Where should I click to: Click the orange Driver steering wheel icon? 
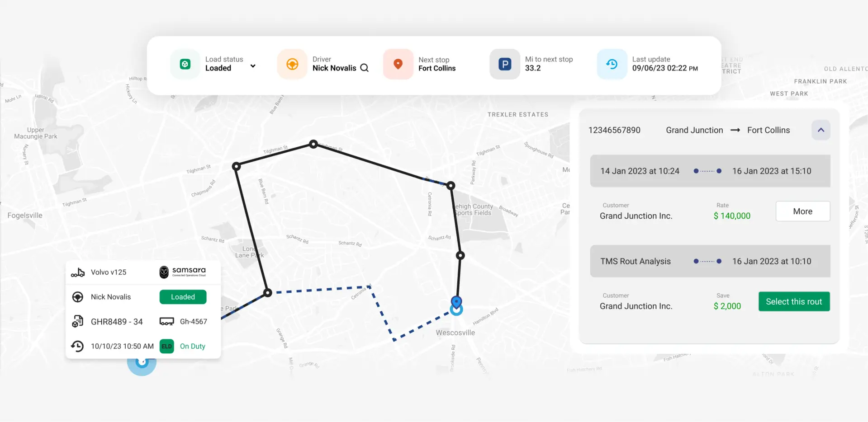[x=292, y=64]
